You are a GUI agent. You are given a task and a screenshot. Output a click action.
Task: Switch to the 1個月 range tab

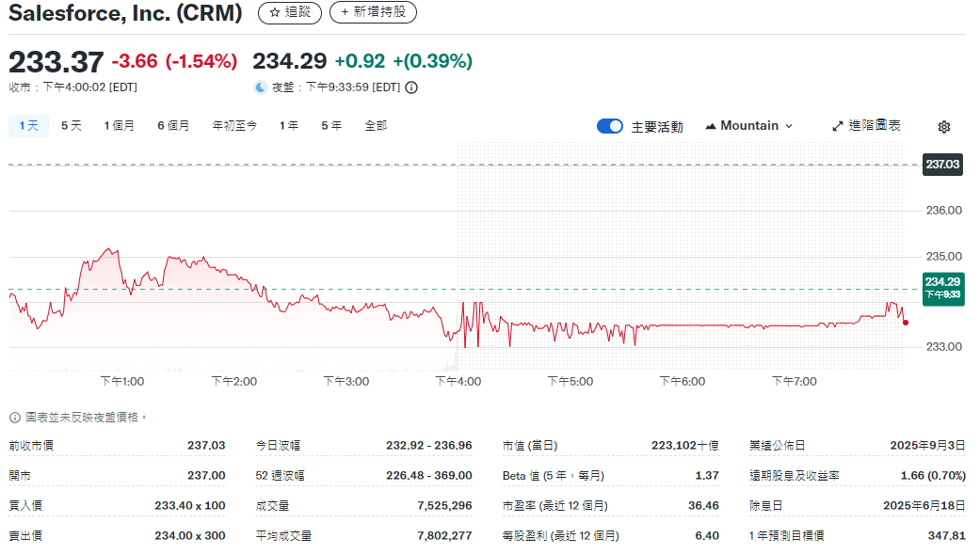coord(119,125)
